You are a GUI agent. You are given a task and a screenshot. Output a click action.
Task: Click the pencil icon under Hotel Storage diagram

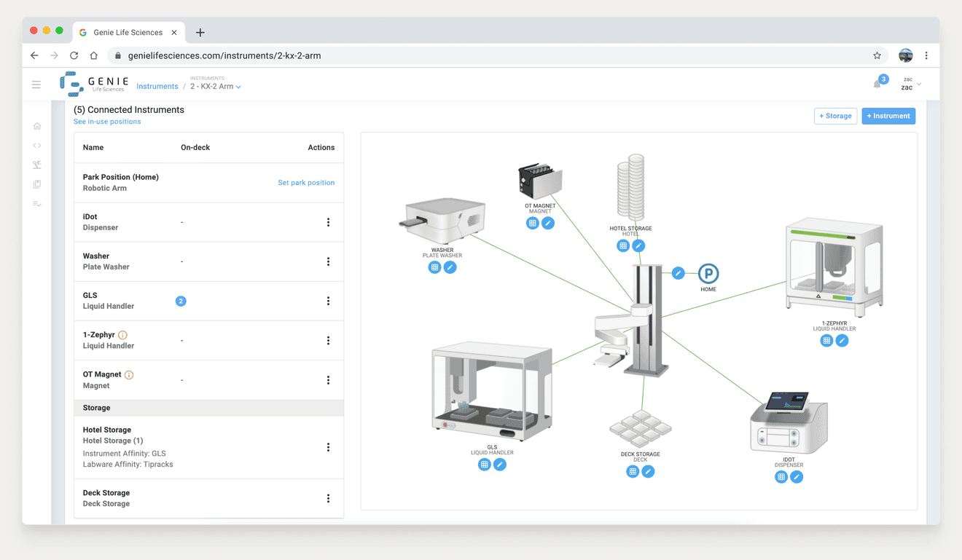coord(638,245)
